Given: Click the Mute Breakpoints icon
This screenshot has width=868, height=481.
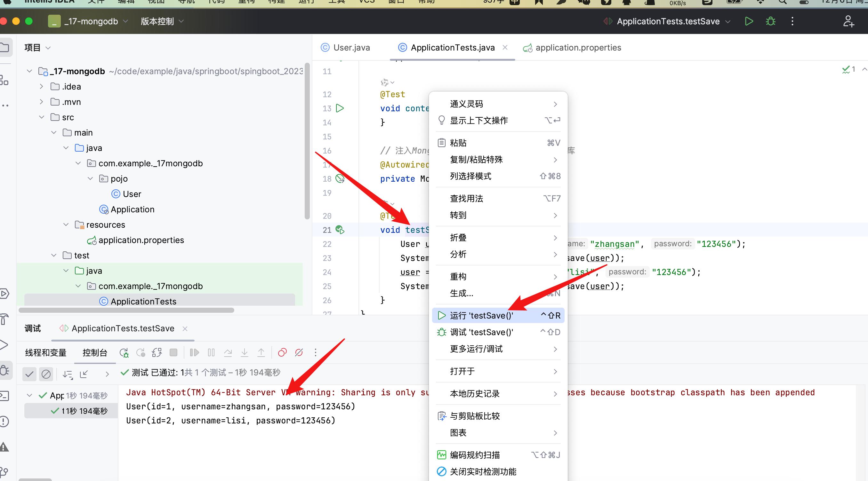Looking at the screenshot, I should [299, 352].
